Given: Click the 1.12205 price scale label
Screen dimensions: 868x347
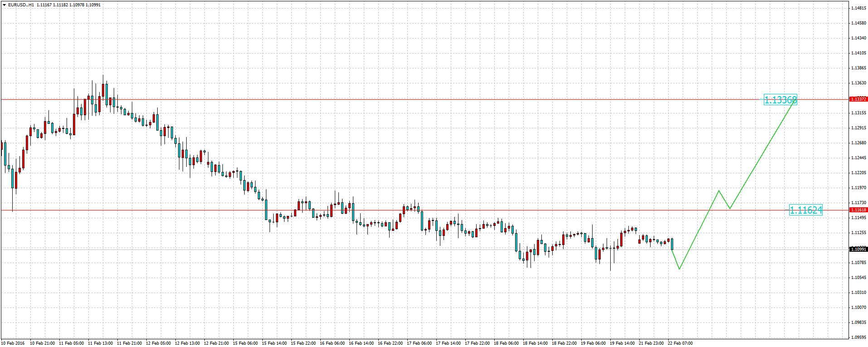Looking at the screenshot, I should 858,173.
